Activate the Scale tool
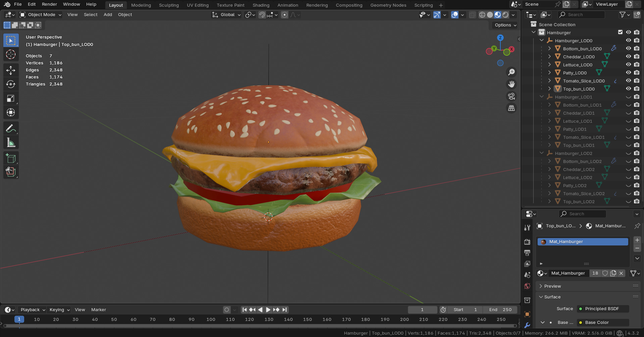Screen dimensions: 644x337 click(11, 98)
